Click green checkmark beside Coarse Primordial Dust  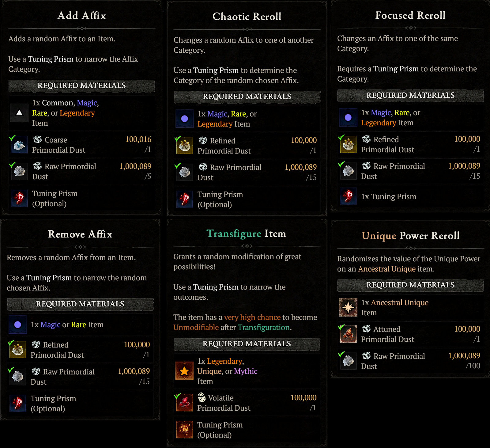(x=12, y=138)
